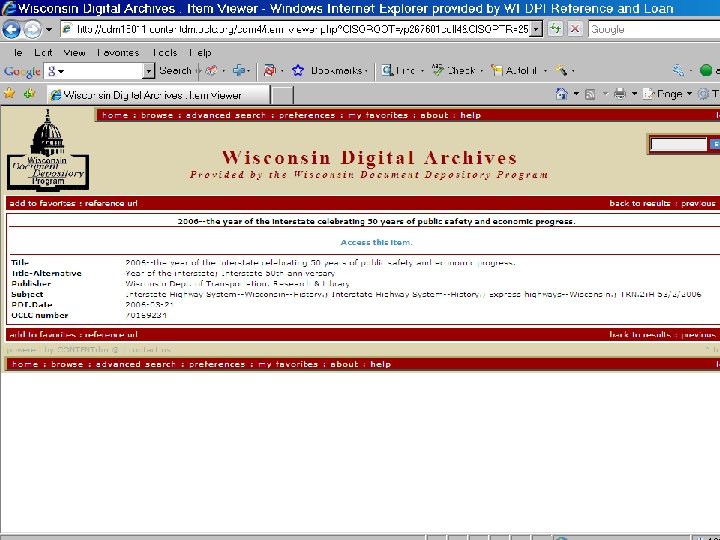Screen dimensions: 720x540
Task: Click the Favorites Center star icon
Action: (x=9, y=94)
